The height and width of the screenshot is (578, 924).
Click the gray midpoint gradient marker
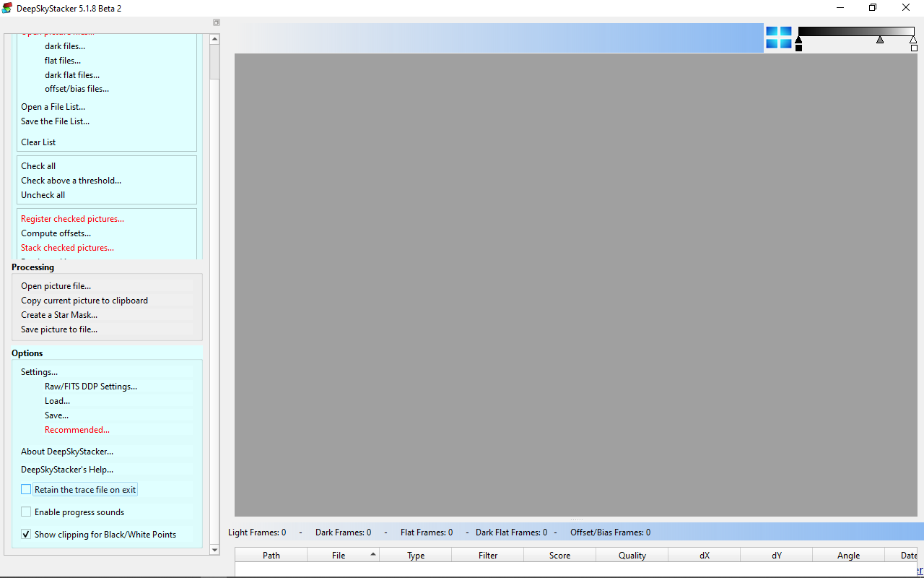(x=880, y=40)
